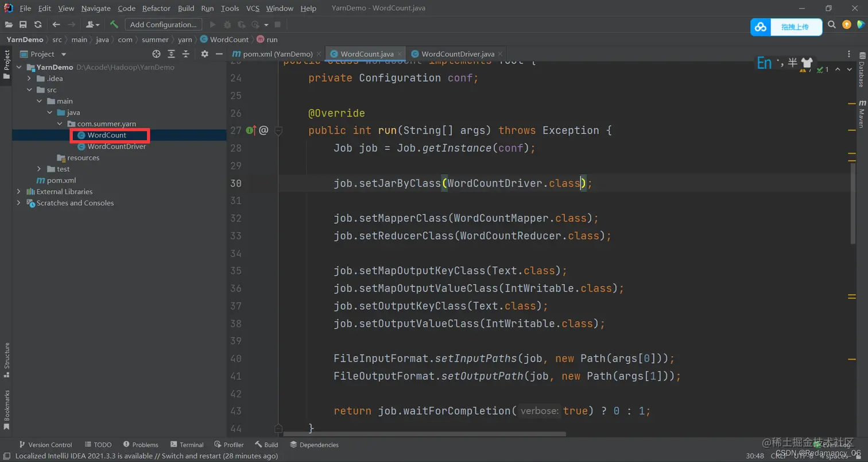Close the pom.xml editor tab
868x462 pixels.
[319, 54]
